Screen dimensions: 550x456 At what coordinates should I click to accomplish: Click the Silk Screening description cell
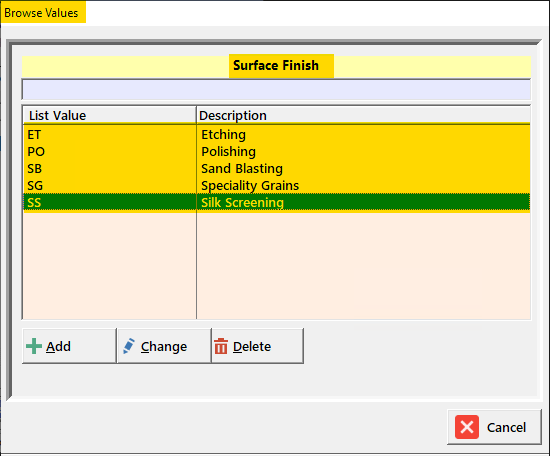242,202
